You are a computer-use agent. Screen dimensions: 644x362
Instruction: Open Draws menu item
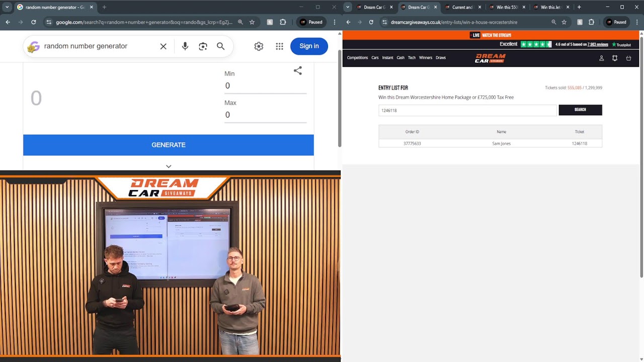click(x=441, y=58)
